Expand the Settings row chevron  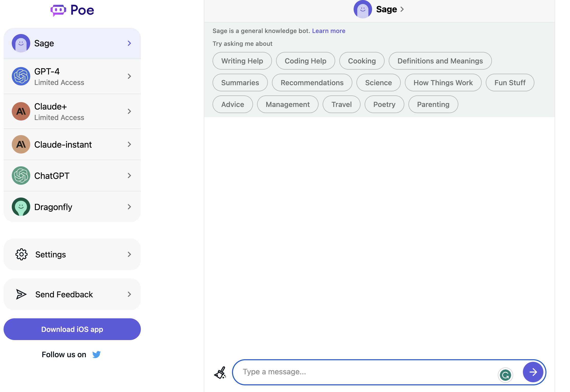(x=129, y=254)
